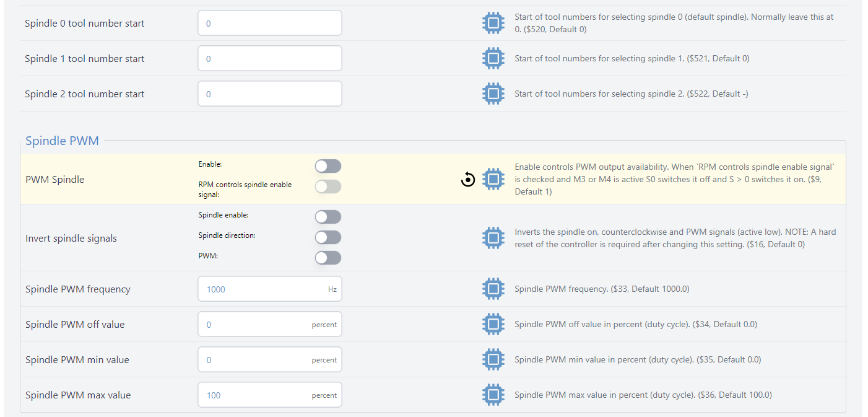Focus the Spindle 0 tool number start field
This screenshot has width=868, height=417.
click(x=269, y=24)
